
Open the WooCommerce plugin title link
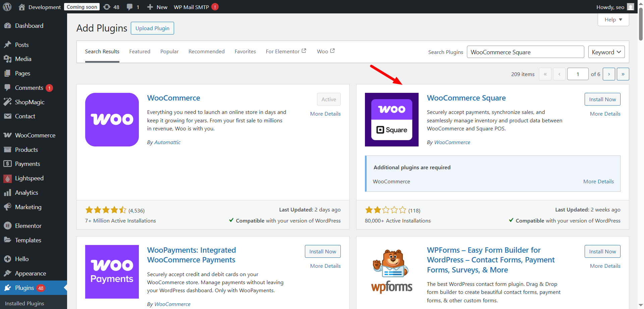pos(173,98)
